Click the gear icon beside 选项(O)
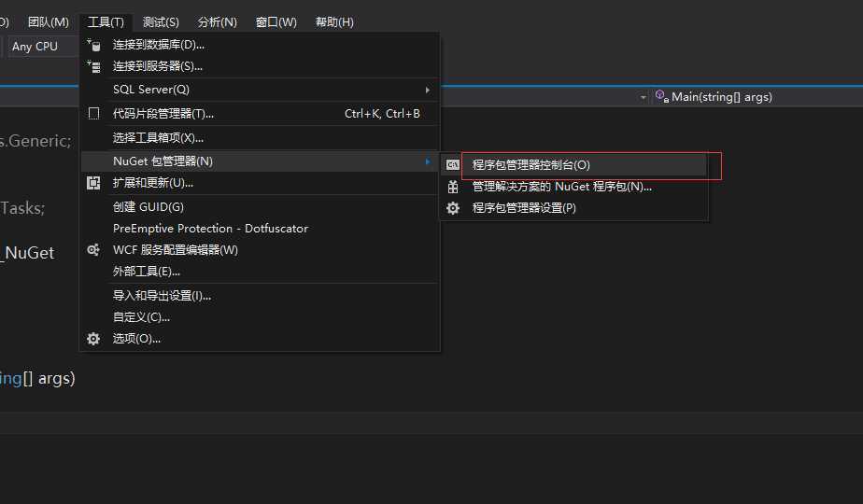The width and height of the screenshot is (863, 504). point(93,339)
